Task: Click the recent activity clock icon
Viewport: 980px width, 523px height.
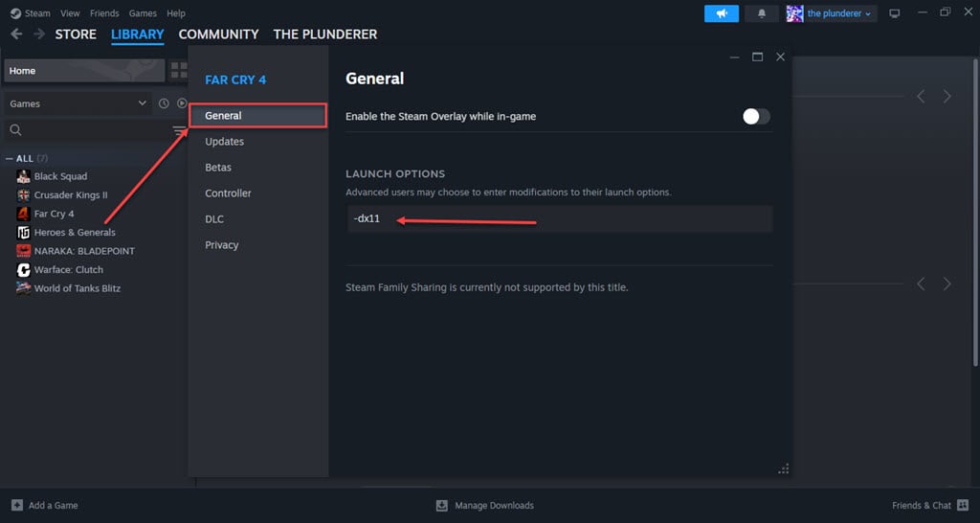Action: coord(164,103)
